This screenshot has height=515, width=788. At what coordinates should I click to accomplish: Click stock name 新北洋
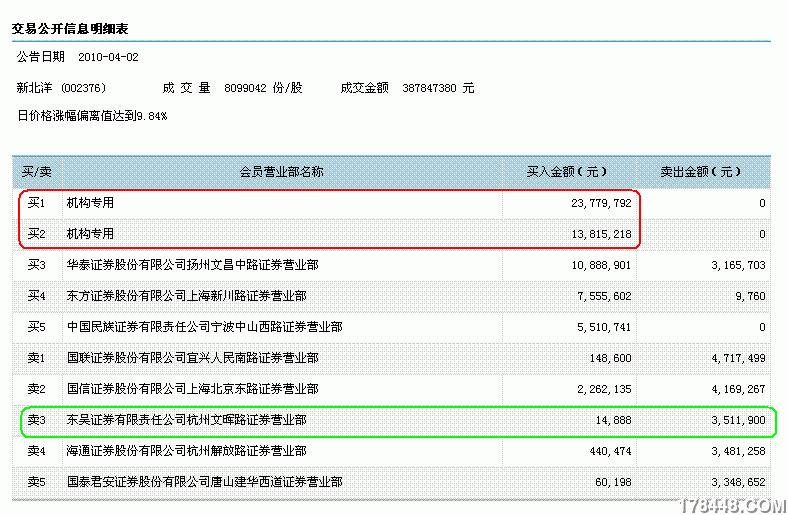click(x=34, y=88)
